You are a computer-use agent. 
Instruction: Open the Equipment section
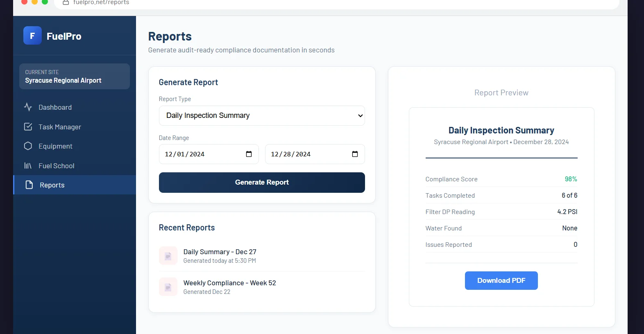[75, 146]
